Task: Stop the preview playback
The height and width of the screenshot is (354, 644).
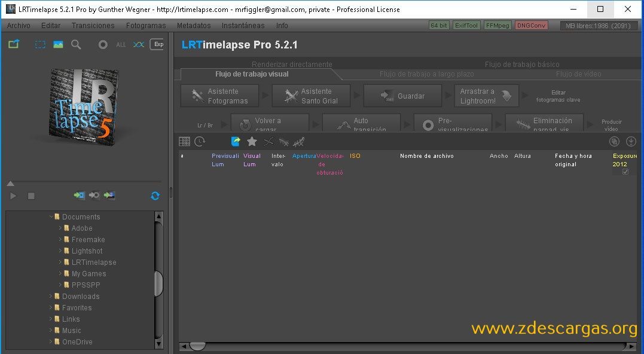Action: tap(31, 196)
